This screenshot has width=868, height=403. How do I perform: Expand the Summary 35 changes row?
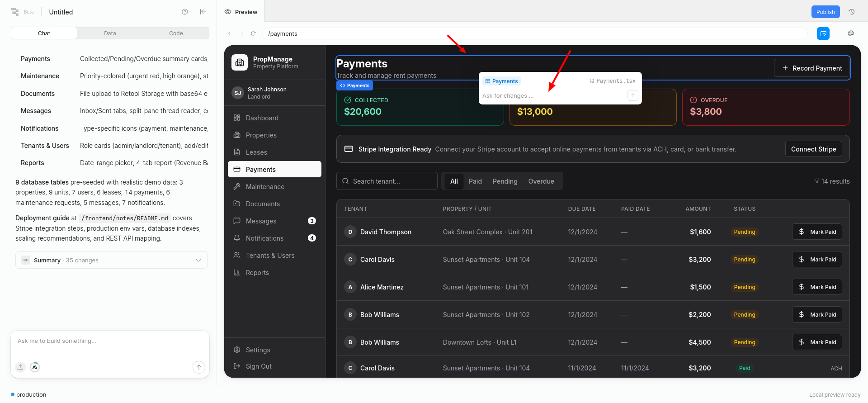pyautogui.click(x=112, y=260)
